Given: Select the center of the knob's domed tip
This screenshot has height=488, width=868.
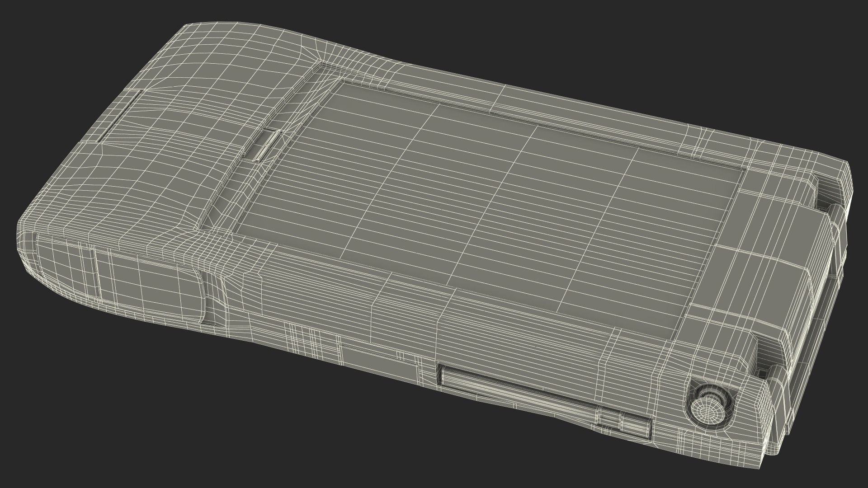Looking at the screenshot, I should tap(707, 413).
